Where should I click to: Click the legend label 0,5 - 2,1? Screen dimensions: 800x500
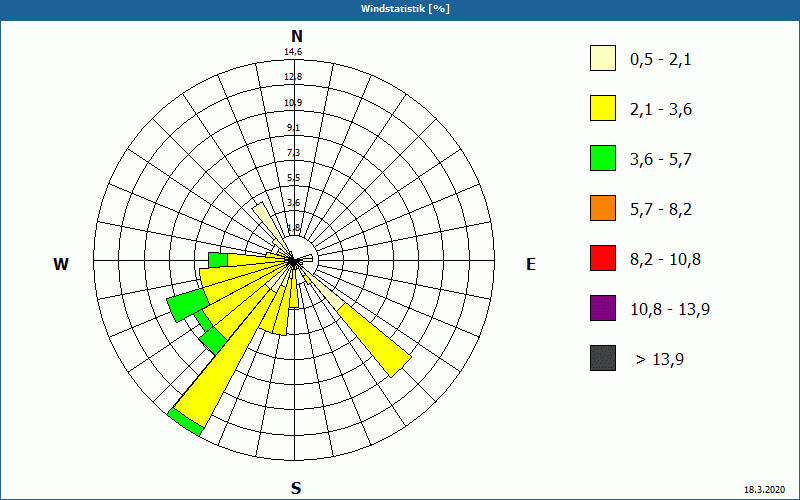click(x=661, y=60)
